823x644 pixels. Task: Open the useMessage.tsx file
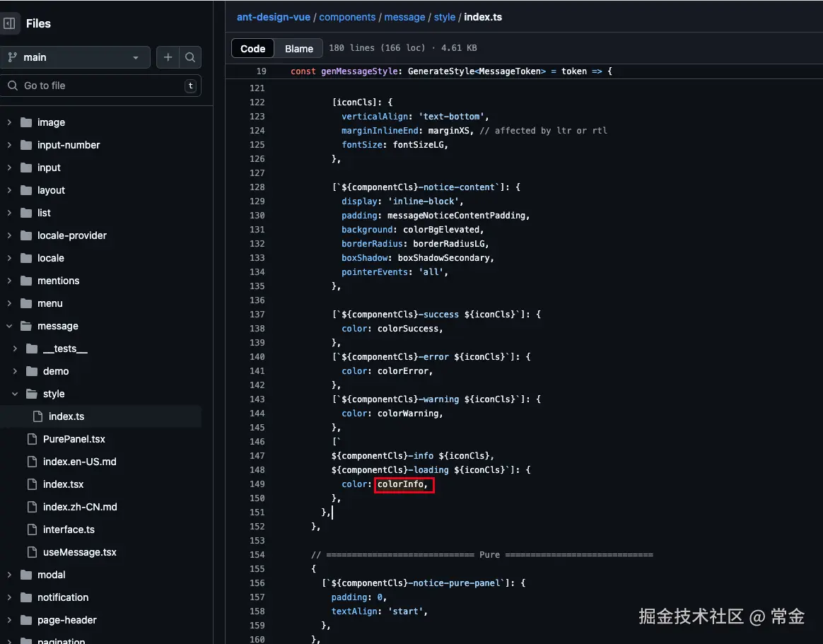pos(80,552)
